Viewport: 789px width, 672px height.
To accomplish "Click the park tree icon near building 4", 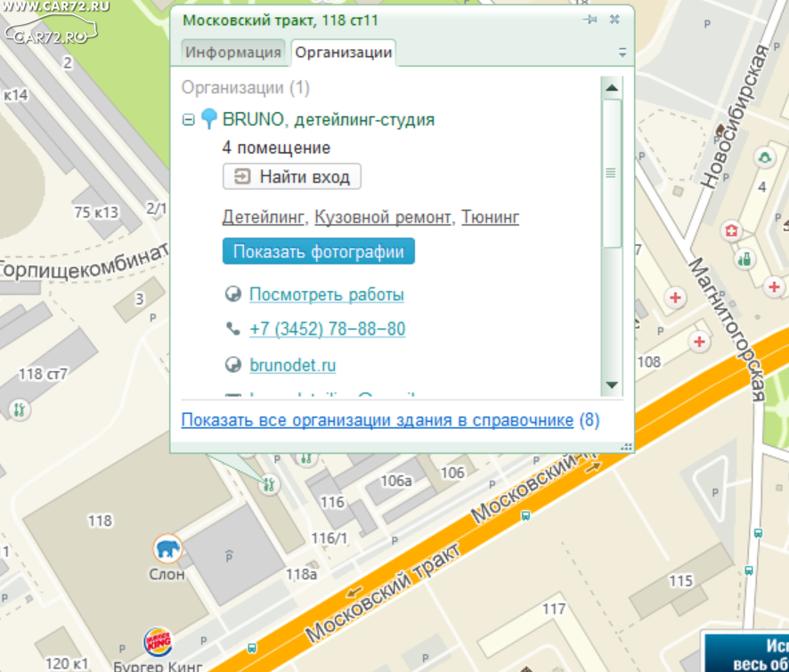I will click(x=764, y=158).
